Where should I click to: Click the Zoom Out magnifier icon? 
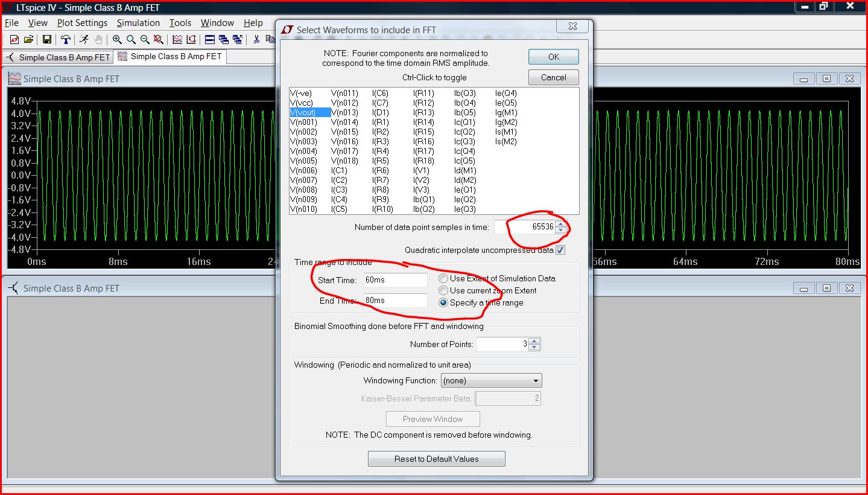coord(145,39)
